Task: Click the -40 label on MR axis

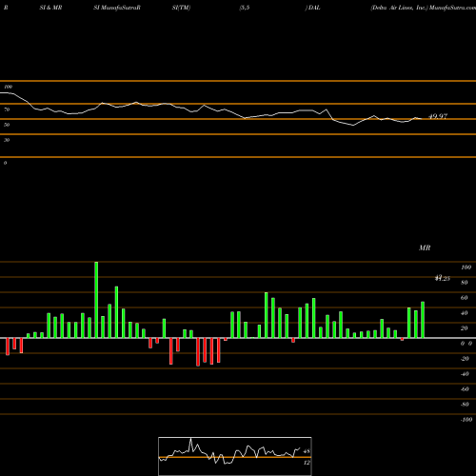Action: click(465, 374)
